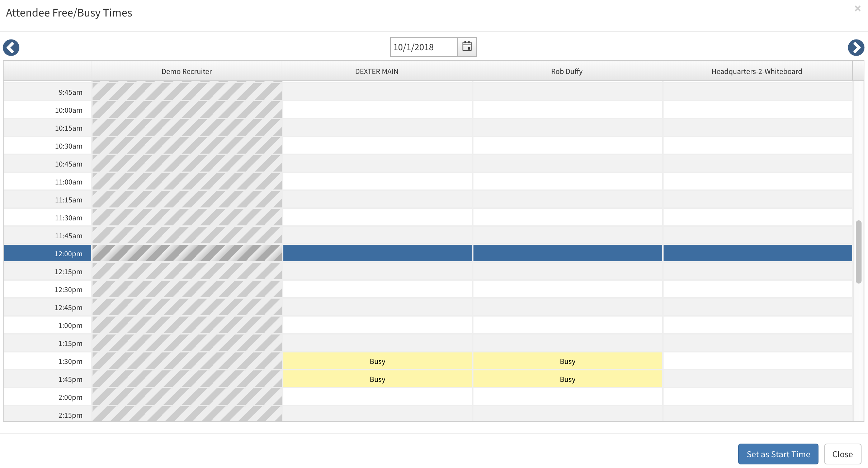Select Demo Recruiter's hatched 10:30am cell
The width and height of the screenshot is (868, 468).
[x=187, y=146]
